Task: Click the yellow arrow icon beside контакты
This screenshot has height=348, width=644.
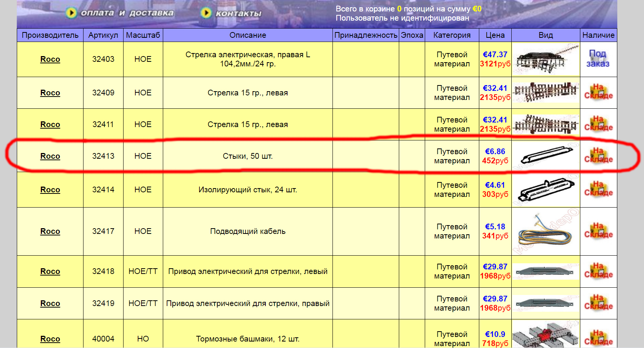Action: 206,13
